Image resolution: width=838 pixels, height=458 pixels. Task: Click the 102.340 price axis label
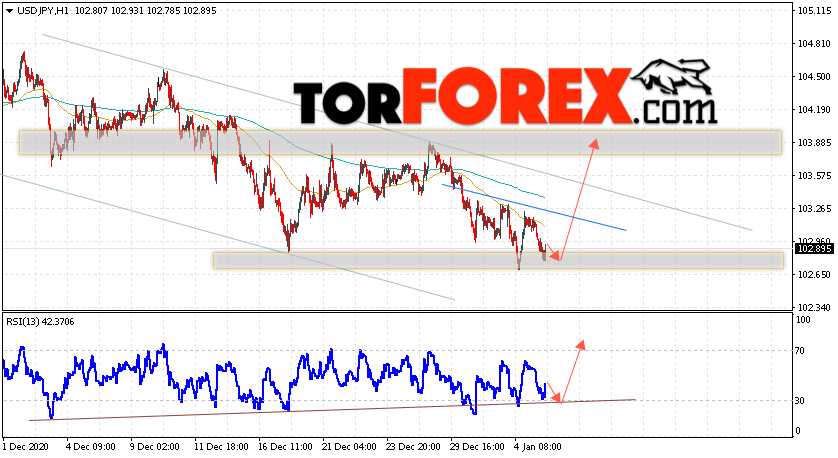tap(814, 308)
